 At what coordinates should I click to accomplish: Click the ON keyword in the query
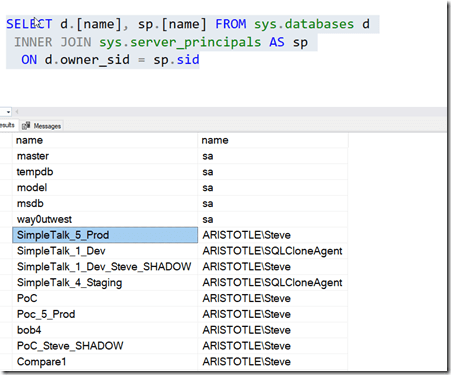click(29, 60)
